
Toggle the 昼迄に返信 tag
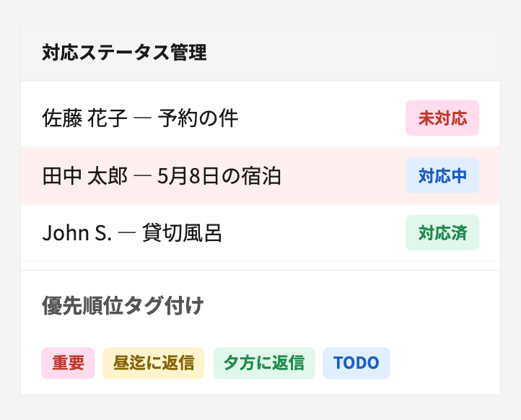(x=154, y=363)
